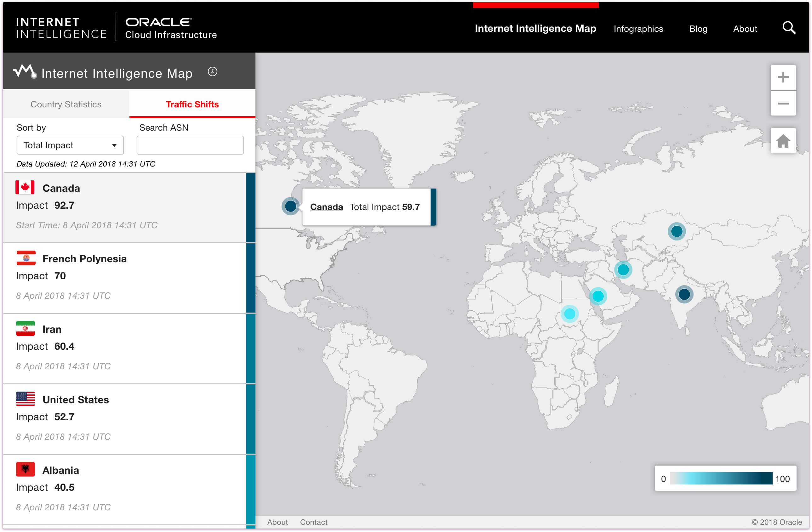The width and height of the screenshot is (812, 532).
Task: Zoom out the map with minus button
Action: (x=783, y=103)
